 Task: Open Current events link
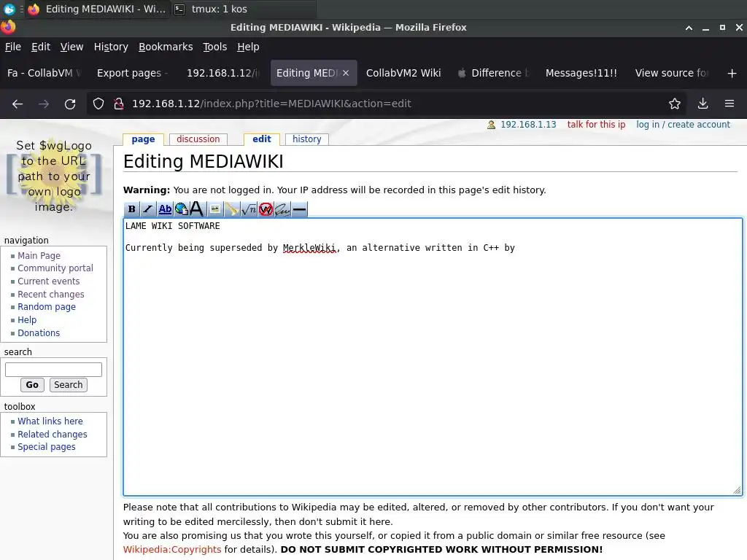(x=49, y=281)
